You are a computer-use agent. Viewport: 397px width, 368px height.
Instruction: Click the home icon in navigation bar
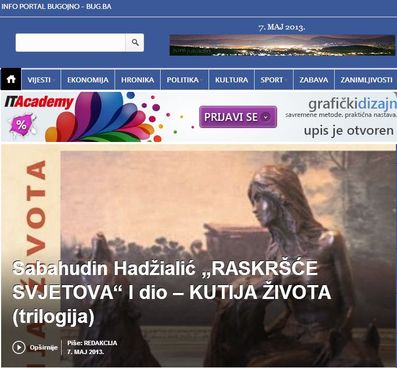pyautogui.click(x=11, y=79)
